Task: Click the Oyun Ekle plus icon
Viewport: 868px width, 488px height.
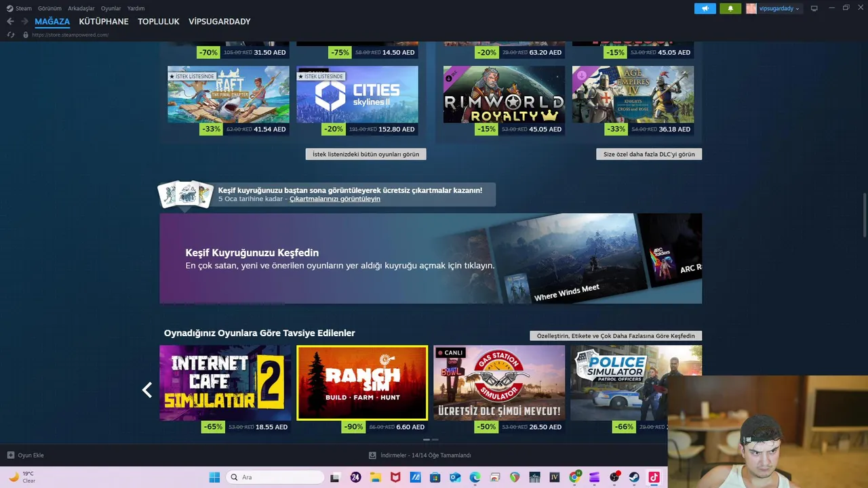Action: (x=10, y=455)
